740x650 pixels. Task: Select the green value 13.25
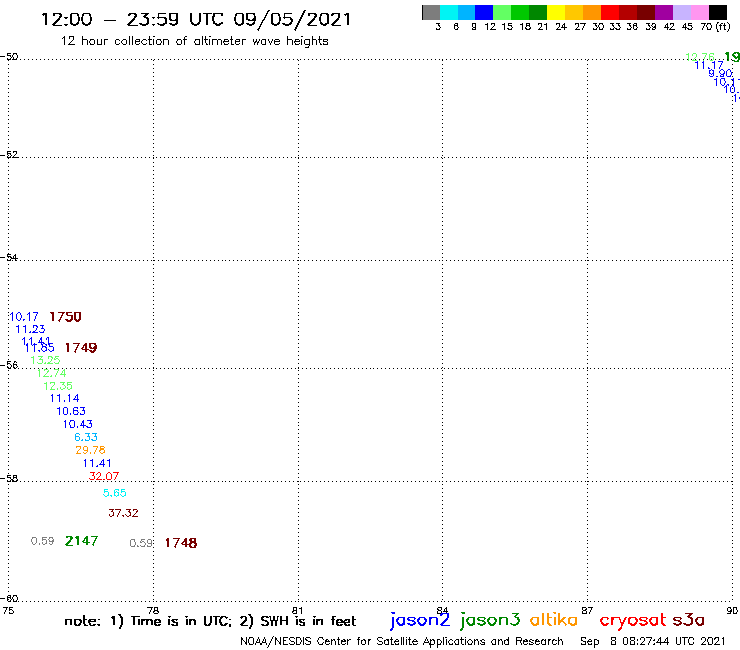tap(45, 360)
